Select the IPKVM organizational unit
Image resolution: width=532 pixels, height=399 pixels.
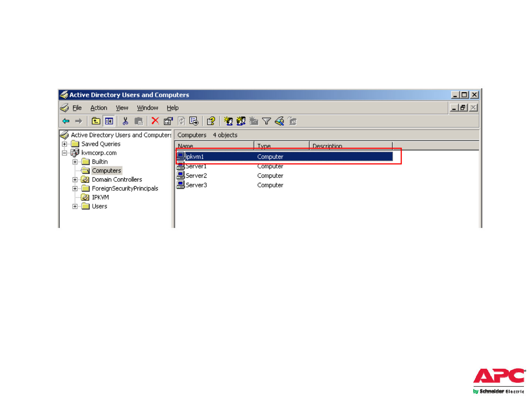(x=100, y=197)
